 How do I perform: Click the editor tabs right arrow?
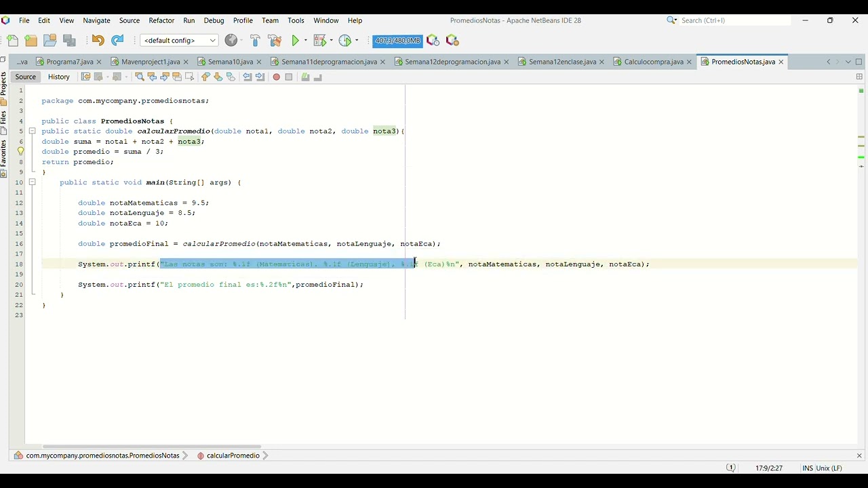837,62
